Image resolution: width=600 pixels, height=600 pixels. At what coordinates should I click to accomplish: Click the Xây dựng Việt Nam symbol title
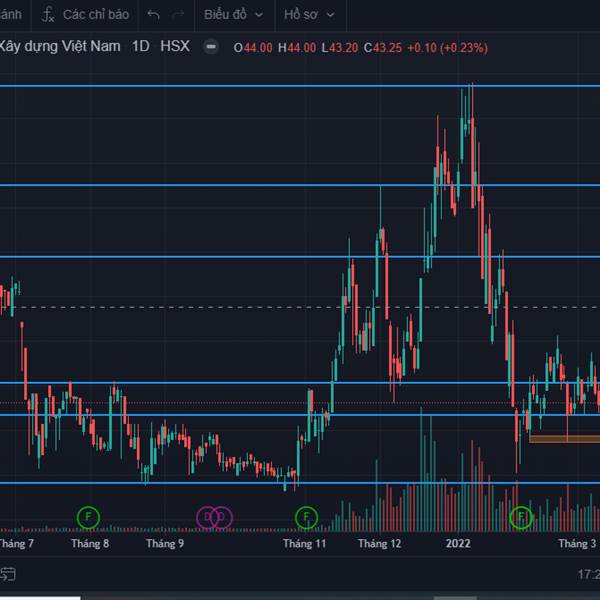click(x=59, y=47)
